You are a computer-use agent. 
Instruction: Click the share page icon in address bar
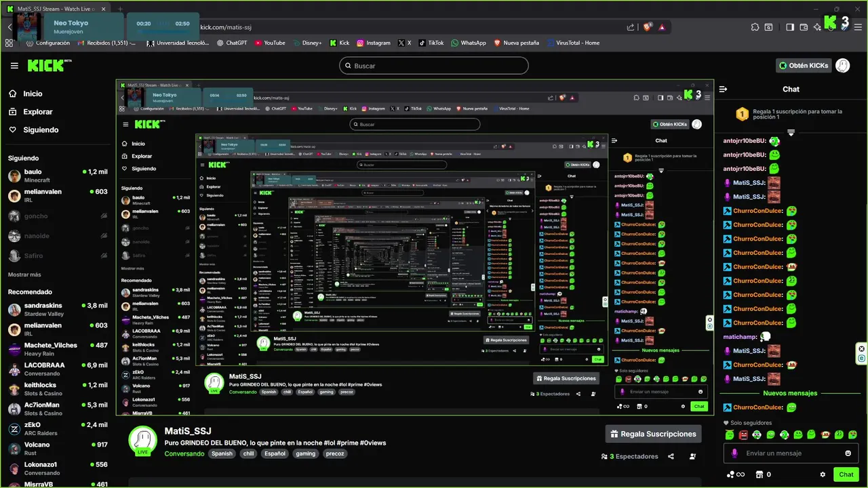tap(631, 27)
